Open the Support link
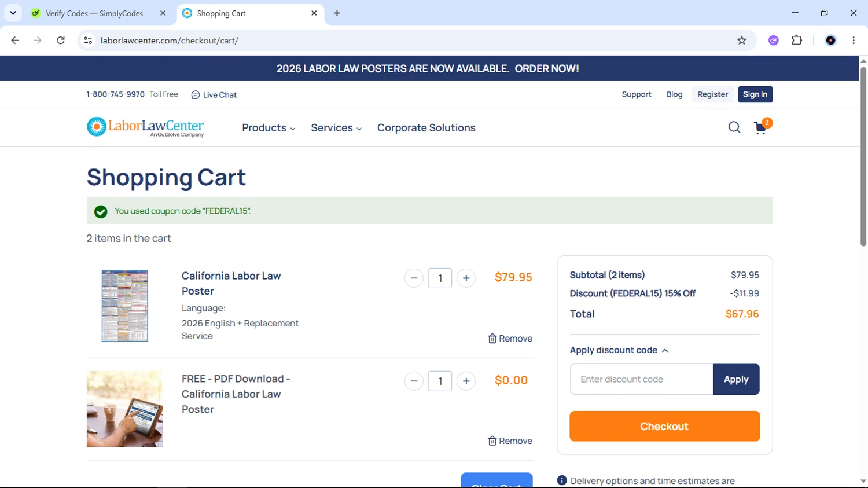The height and width of the screenshot is (488, 868). tap(637, 94)
